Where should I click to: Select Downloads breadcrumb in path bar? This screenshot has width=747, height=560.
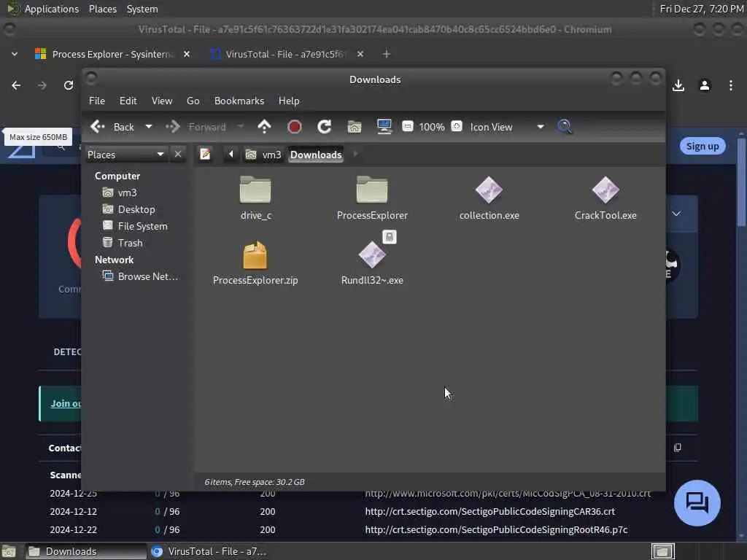click(x=316, y=155)
